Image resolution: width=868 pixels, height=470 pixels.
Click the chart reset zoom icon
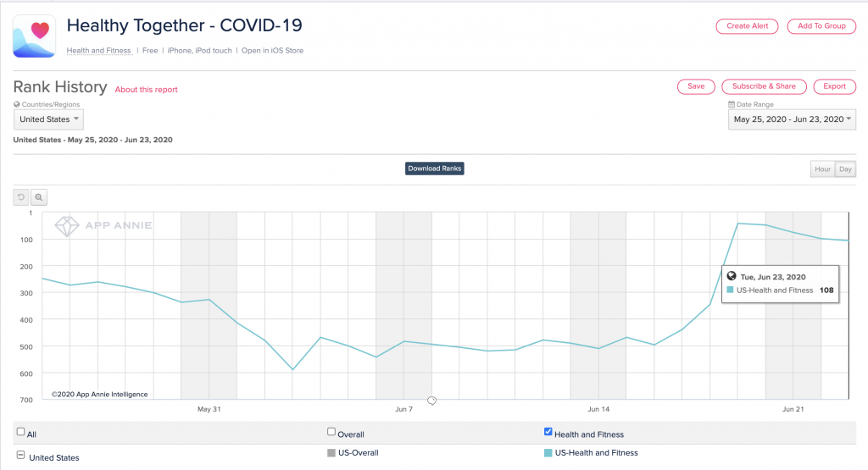pos(22,197)
